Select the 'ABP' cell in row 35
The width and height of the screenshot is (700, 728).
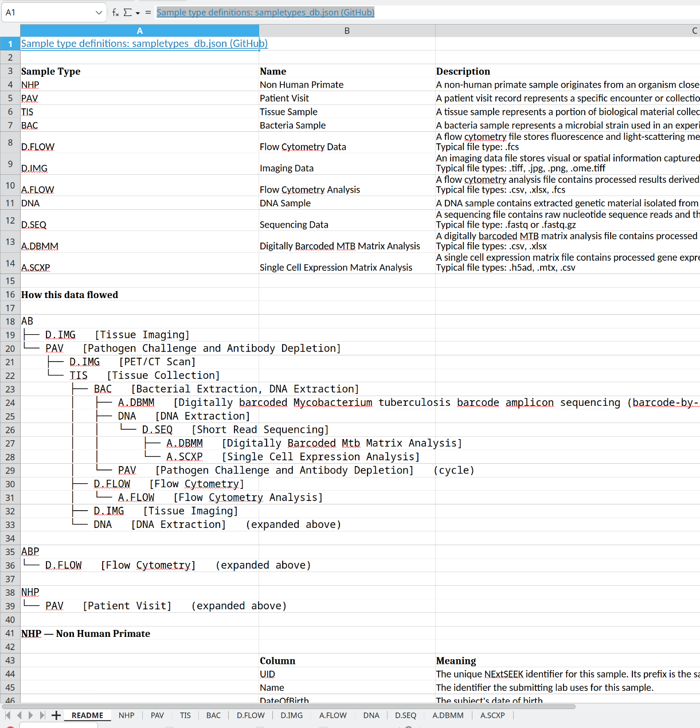click(x=139, y=551)
